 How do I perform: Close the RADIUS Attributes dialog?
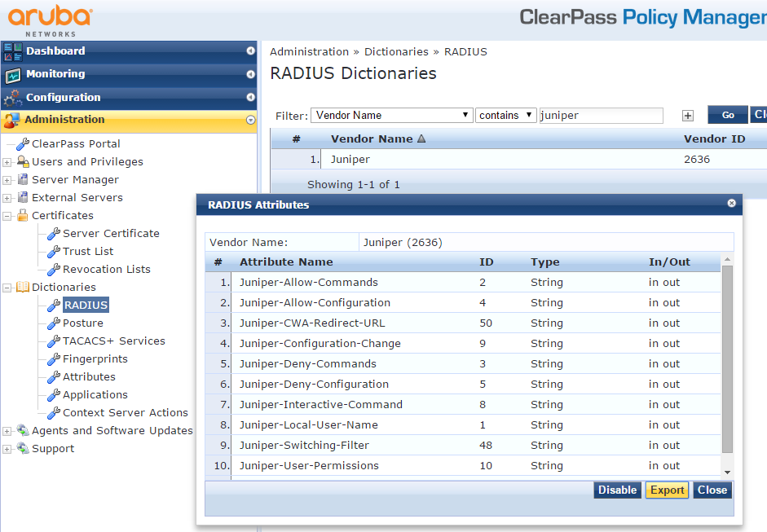731,203
